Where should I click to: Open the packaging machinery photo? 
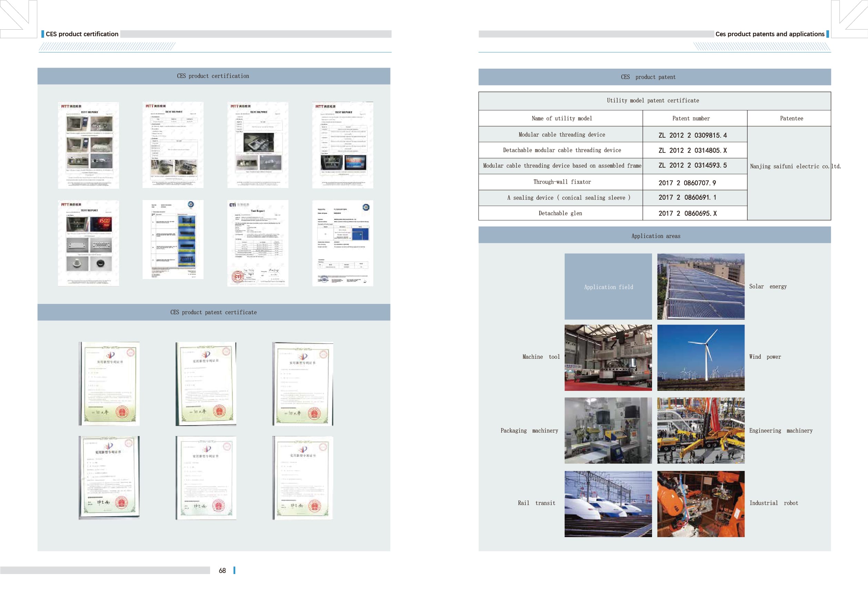(x=608, y=430)
